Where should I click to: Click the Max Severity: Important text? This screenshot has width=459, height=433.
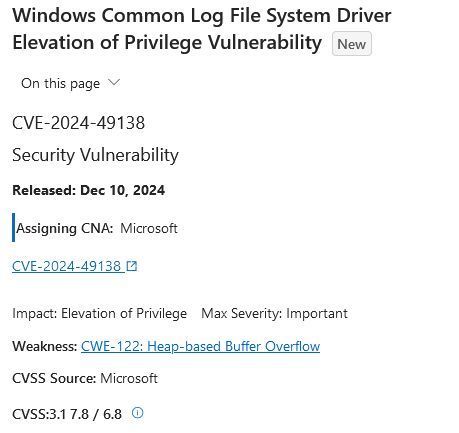click(274, 314)
